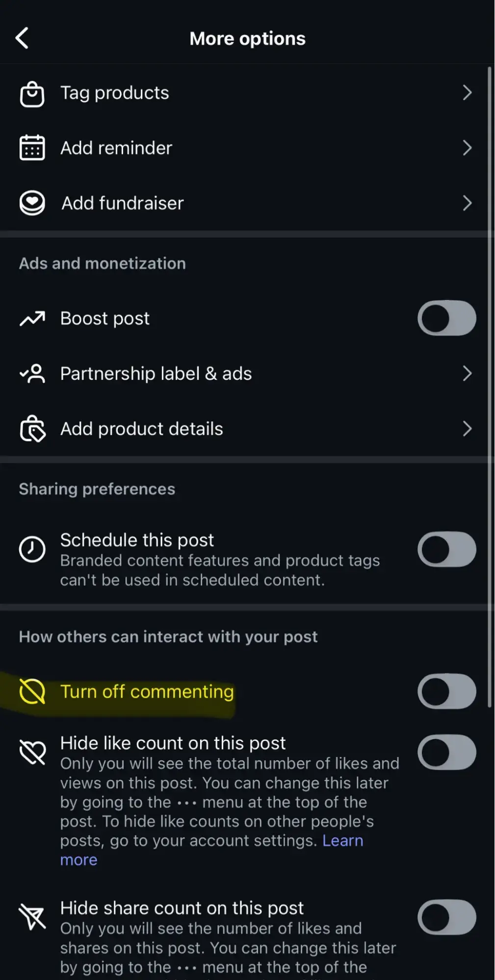Toggle Hide share count on this post

[446, 917]
